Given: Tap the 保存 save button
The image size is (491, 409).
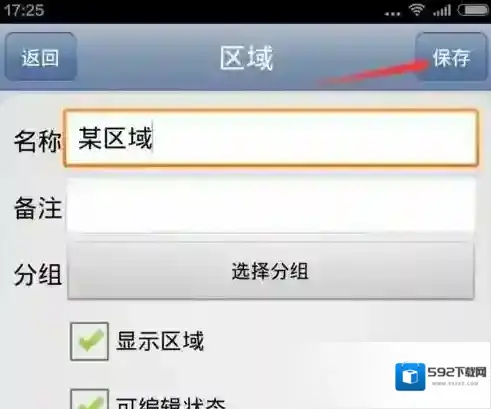Looking at the screenshot, I should pos(451,57).
